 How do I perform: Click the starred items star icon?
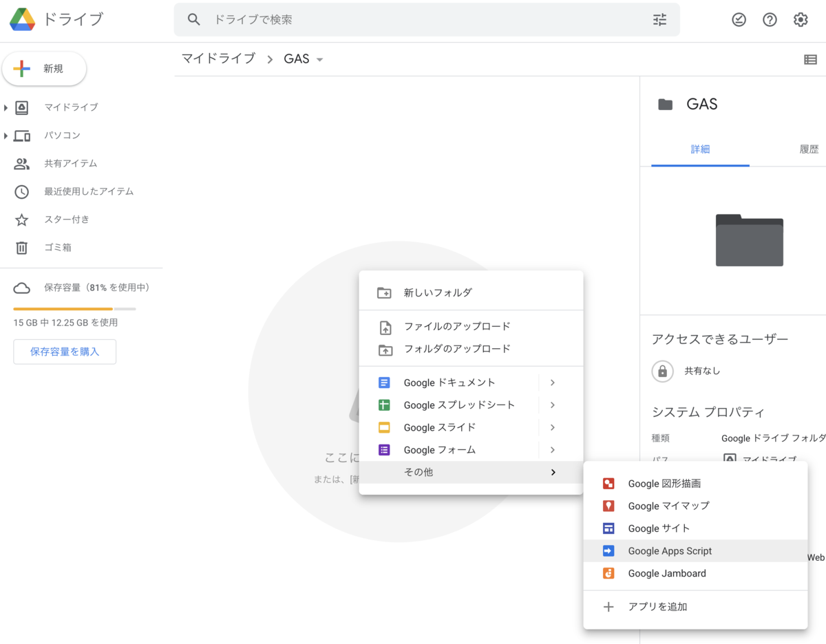point(22,220)
